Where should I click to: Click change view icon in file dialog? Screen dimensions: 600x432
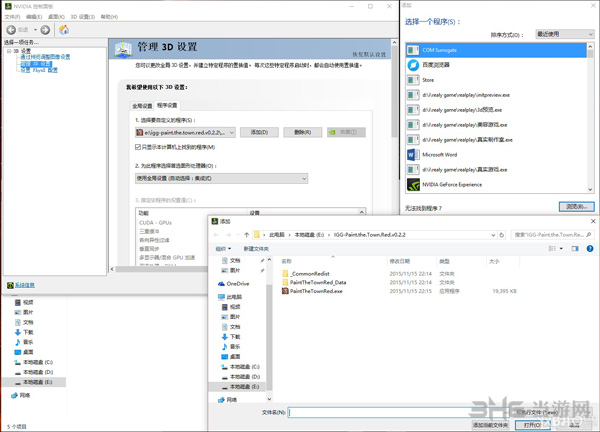pyautogui.click(x=552, y=249)
